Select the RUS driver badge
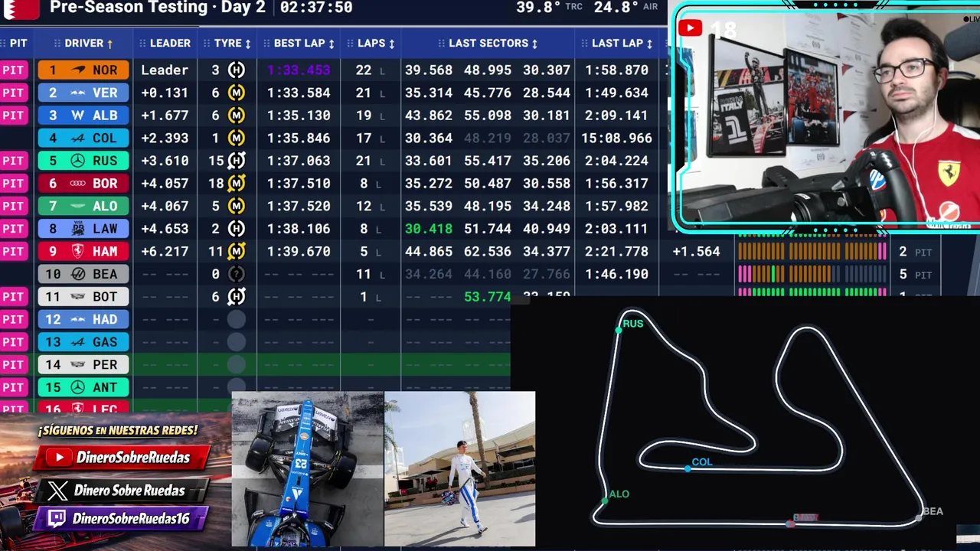This screenshot has height=551, width=980. point(83,161)
